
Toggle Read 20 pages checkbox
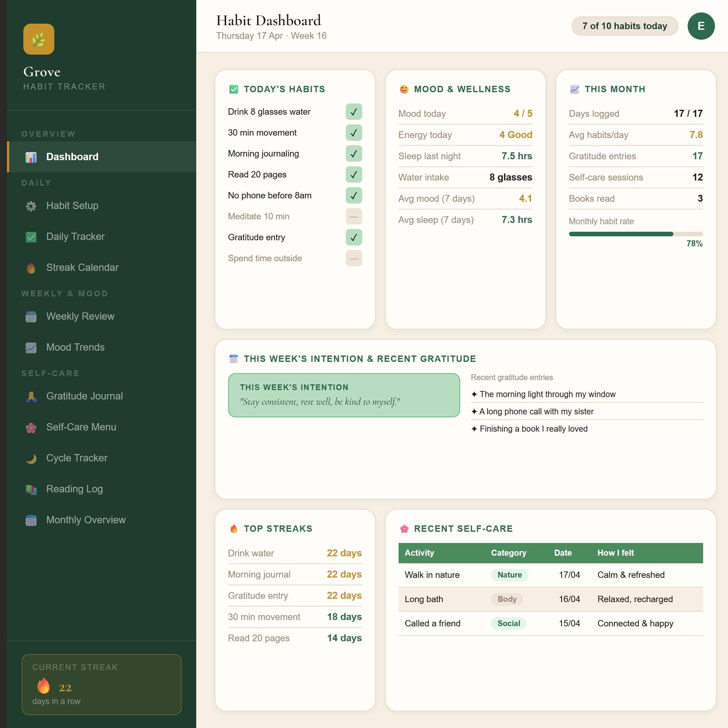(354, 174)
